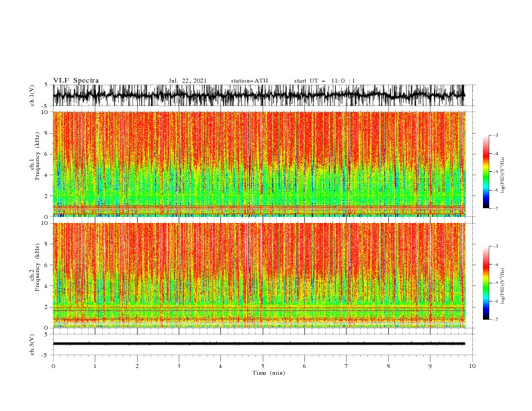
Task: Click the 'ch.1(V)' waveform axis label
Action: coord(32,95)
